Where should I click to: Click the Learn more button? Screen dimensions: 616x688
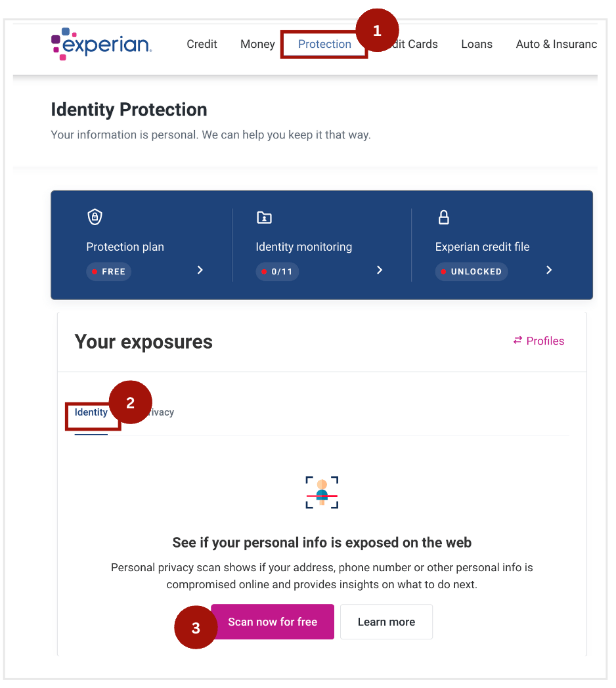pos(386,622)
